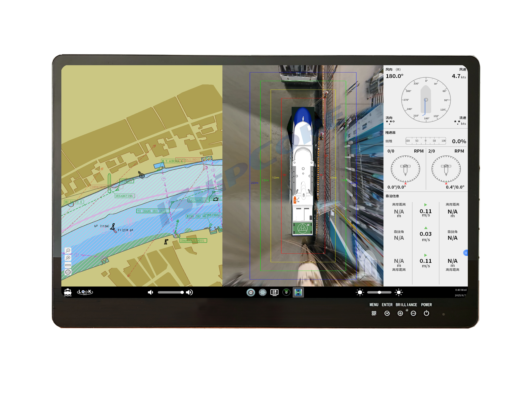Mute the volume speaker icon
The height and width of the screenshot is (395, 532).
150,292
